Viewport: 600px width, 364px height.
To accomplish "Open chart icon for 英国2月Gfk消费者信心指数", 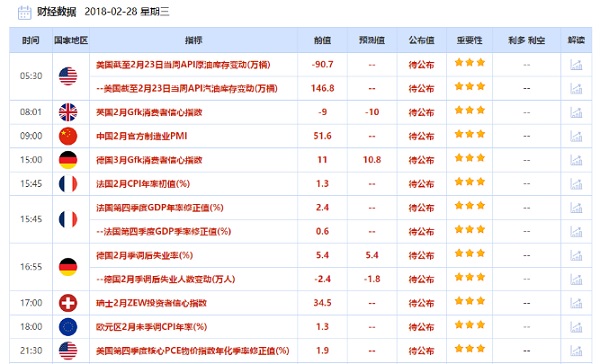I will pos(576,112).
